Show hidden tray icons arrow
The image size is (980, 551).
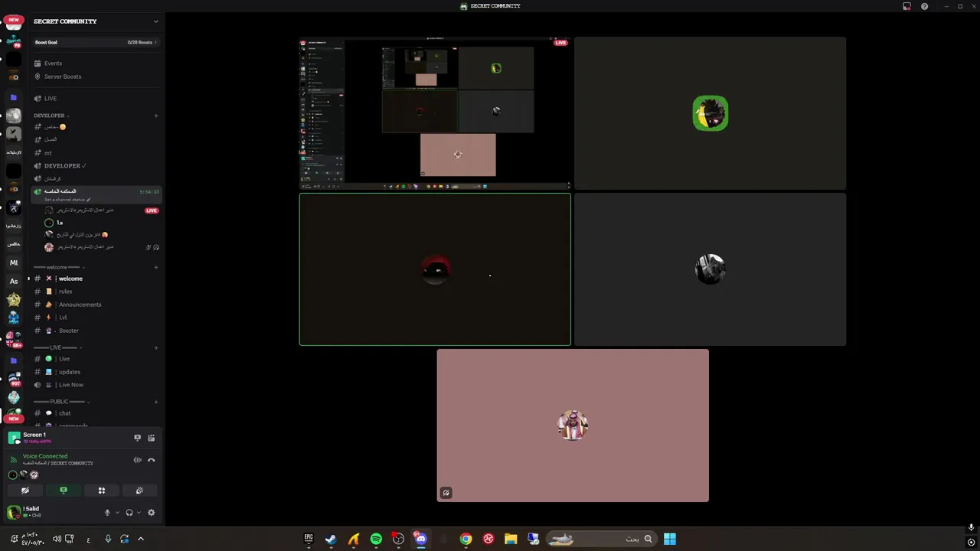141,539
